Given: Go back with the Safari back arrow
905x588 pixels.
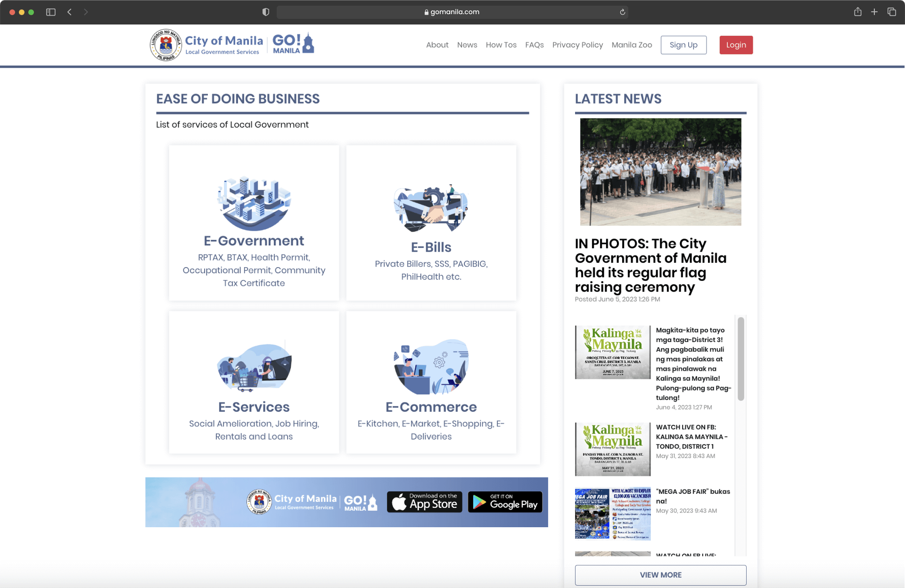Looking at the screenshot, I should pyautogui.click(x=69, y=12).
